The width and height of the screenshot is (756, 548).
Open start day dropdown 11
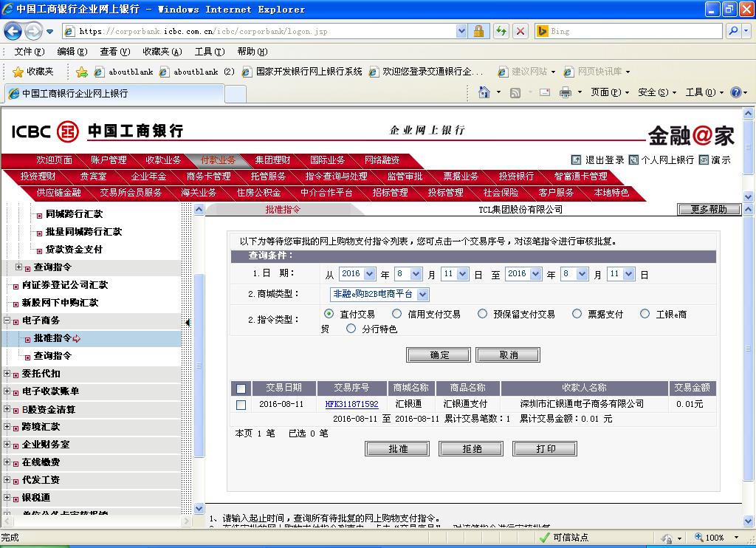pyautogui.click(x=455, y=274)
